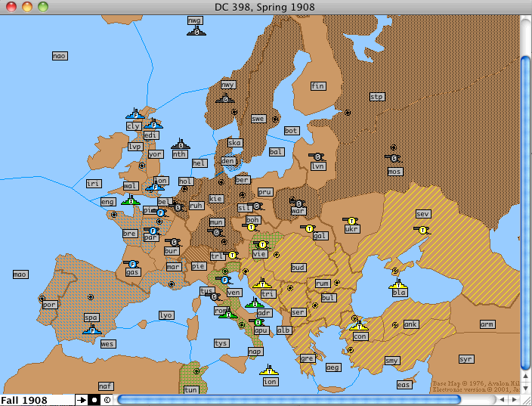This screenshot has height=406, width=532.
Task: Select the German army above mos
Action: click(x=393, y=158)
